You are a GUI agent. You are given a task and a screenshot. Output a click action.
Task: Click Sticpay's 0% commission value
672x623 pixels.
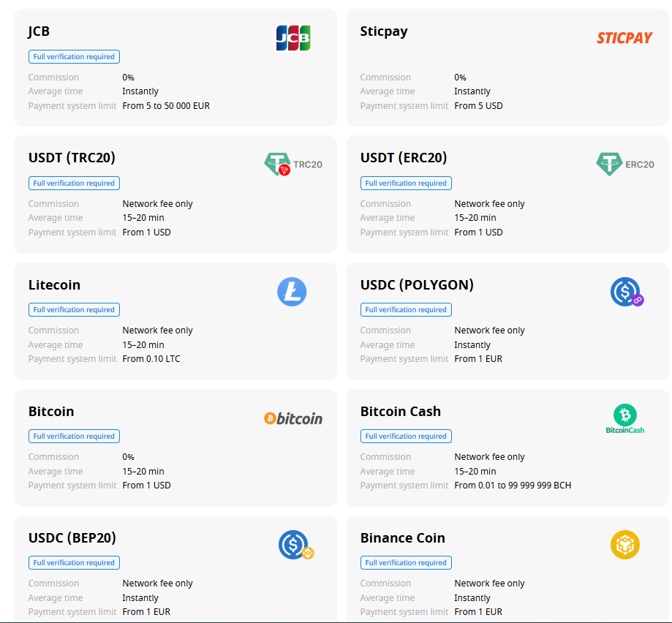[460, 78]
